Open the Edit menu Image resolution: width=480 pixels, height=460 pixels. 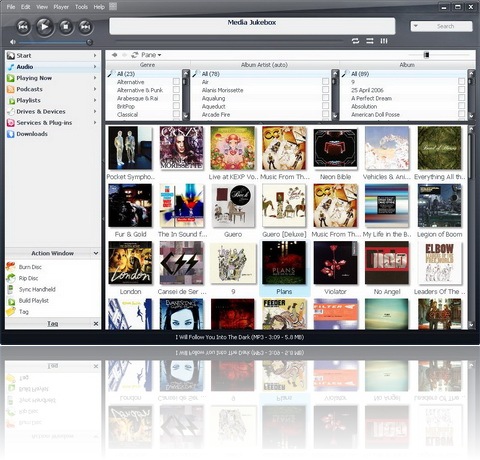click(25, 7)
